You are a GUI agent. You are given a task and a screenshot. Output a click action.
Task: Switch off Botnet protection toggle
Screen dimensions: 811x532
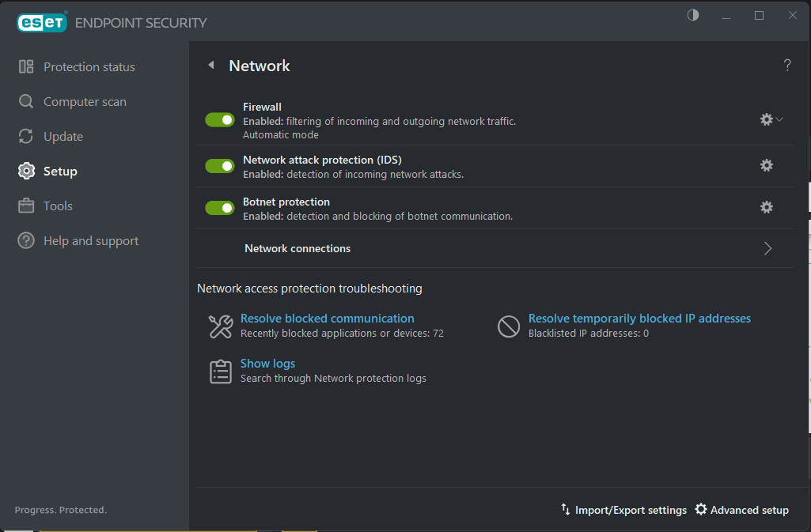click(220, 208)
